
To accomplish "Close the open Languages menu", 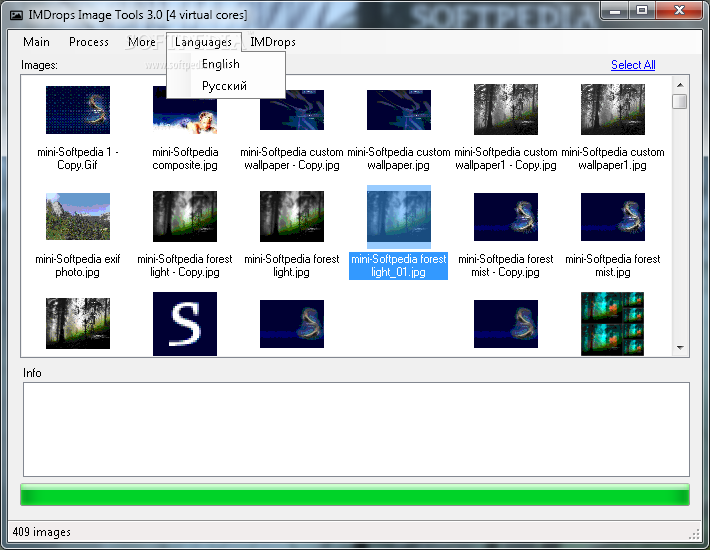I will point(203,42).
